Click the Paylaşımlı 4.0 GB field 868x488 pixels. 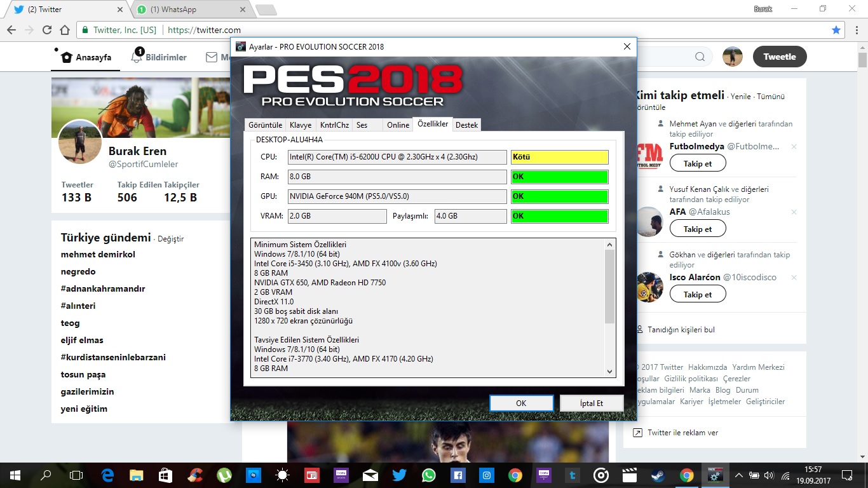pyautogui.click(x=470, y=216)
